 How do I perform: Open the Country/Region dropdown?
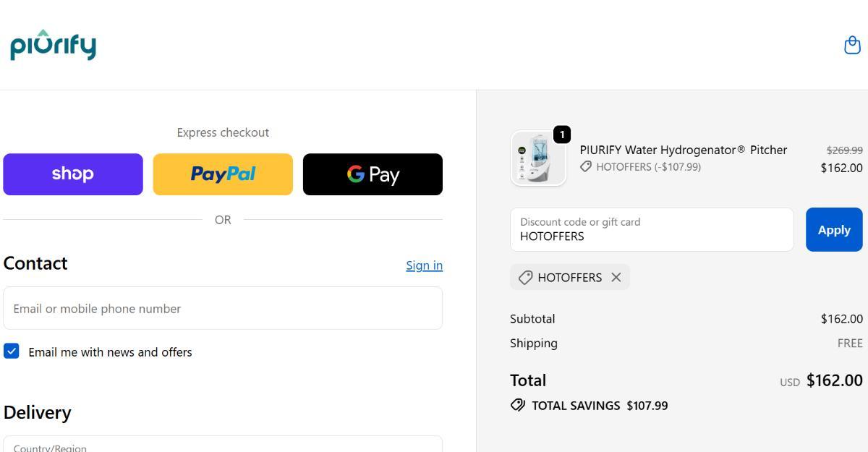pos(223,444)
